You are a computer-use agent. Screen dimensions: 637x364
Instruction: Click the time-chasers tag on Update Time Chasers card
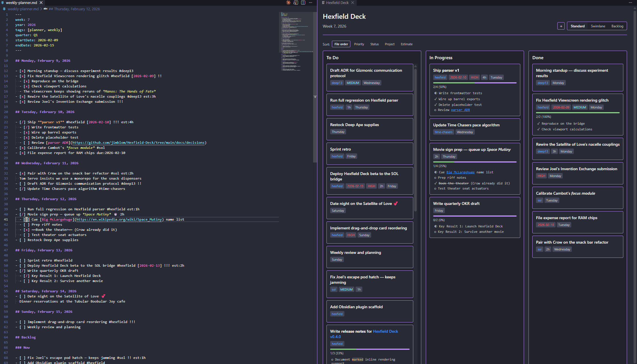point(443,132)
